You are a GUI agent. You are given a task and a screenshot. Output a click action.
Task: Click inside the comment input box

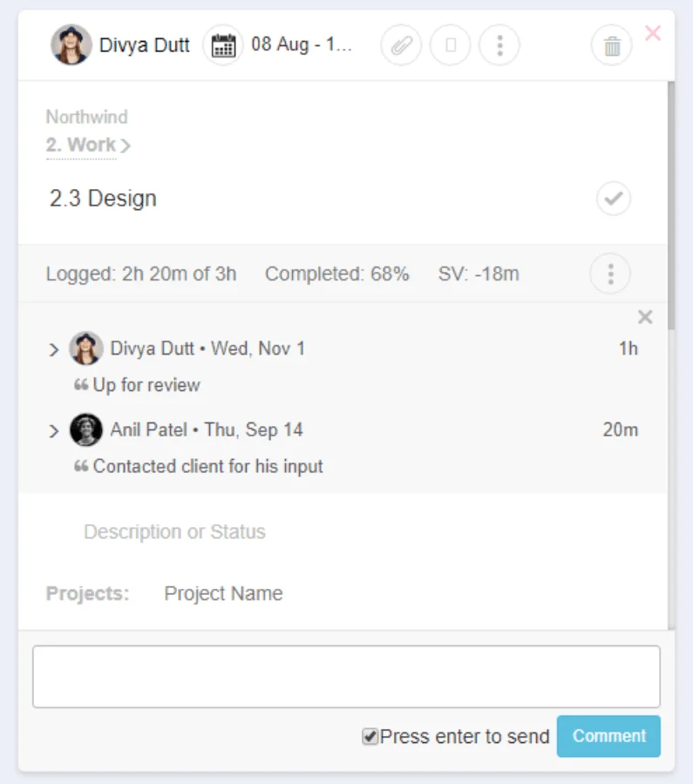pyautogui.click(x=345, y=675)
